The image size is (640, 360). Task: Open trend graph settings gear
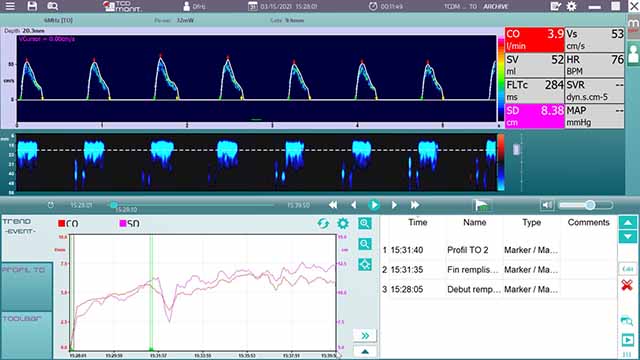(x=343, y=223)
